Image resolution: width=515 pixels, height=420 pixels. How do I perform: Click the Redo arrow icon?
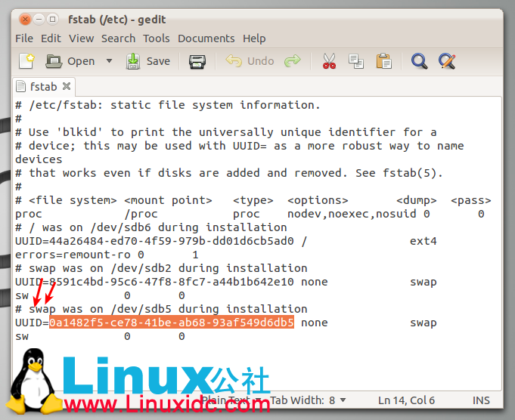[x=293, y=61]
